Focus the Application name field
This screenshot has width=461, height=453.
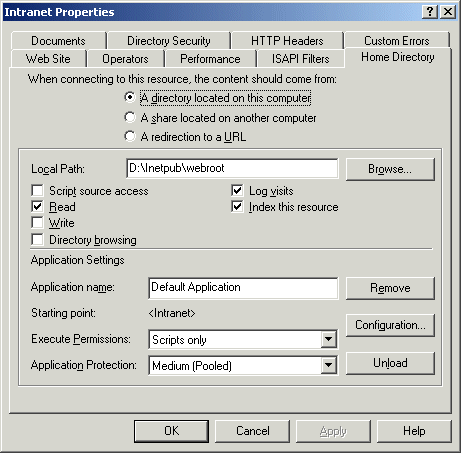tap(243, 288)
